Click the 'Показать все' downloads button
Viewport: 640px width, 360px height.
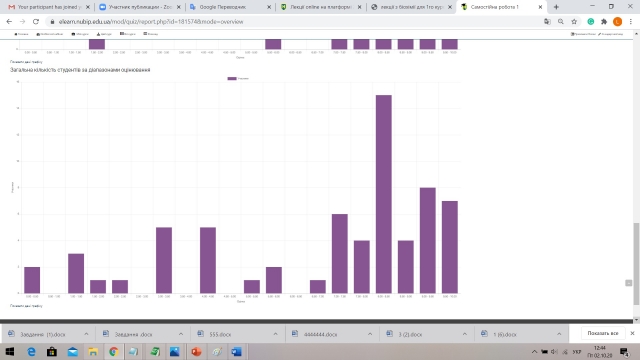coord(603,333)
